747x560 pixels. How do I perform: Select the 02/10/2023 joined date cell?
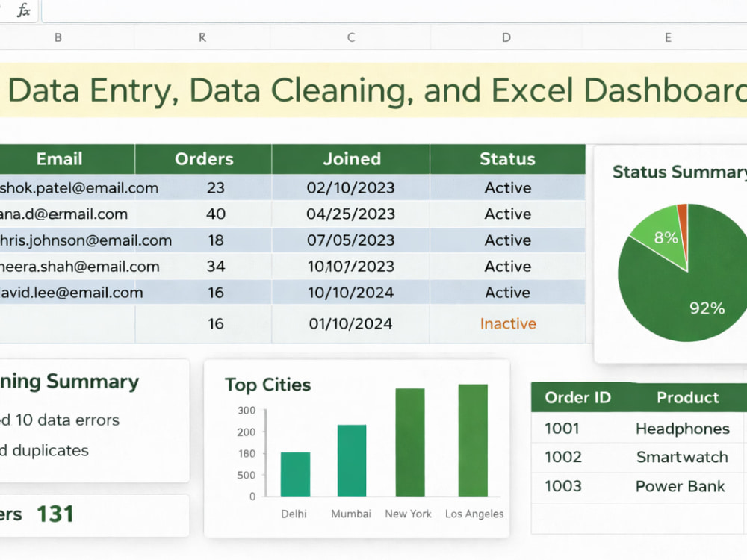point(350,187)
